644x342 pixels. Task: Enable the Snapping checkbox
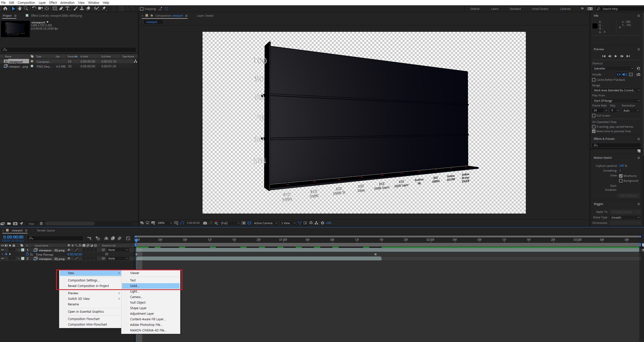coord(142,9)
